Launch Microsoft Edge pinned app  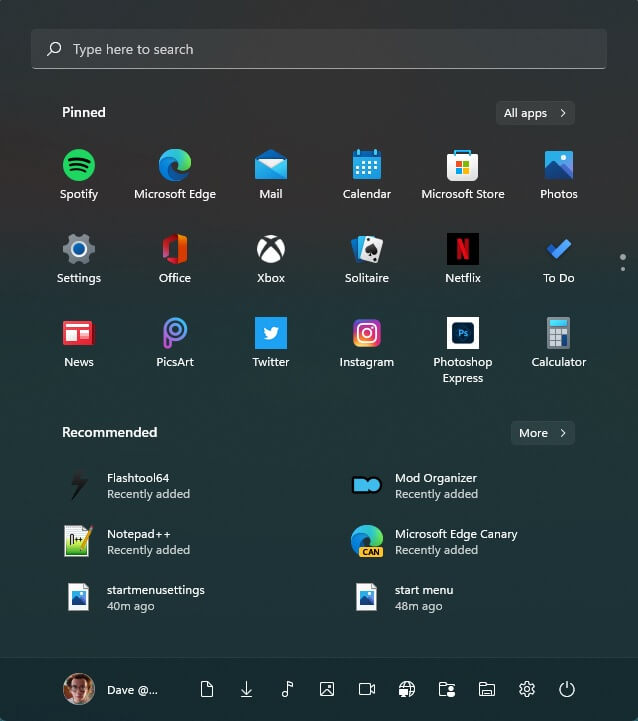point(175,174)
